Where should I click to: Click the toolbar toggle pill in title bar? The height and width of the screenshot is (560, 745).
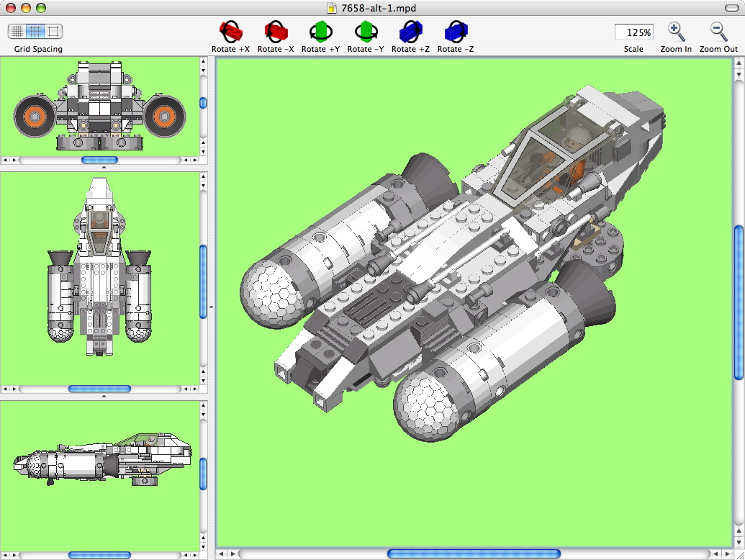(x=732, y=8)
